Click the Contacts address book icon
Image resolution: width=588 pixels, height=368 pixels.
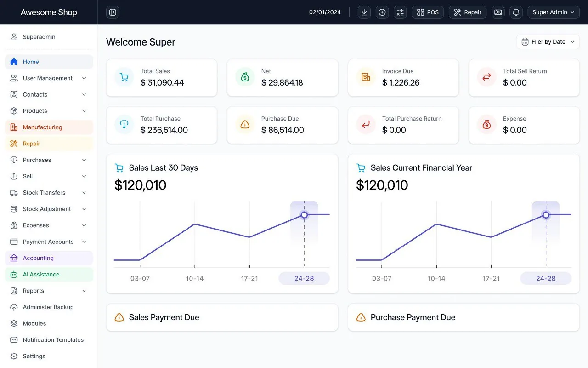pyautogui.click(x=14, y=95)
